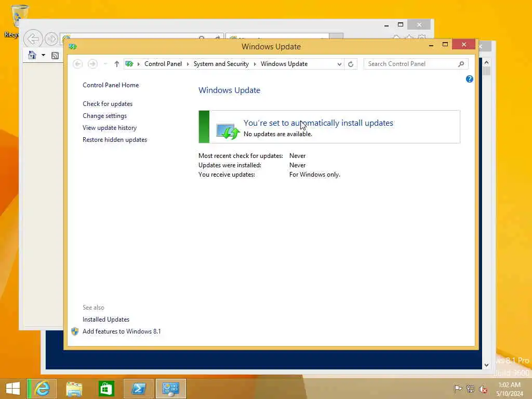
Task: Open Restore hidden updates link
Action: point(115,139)
